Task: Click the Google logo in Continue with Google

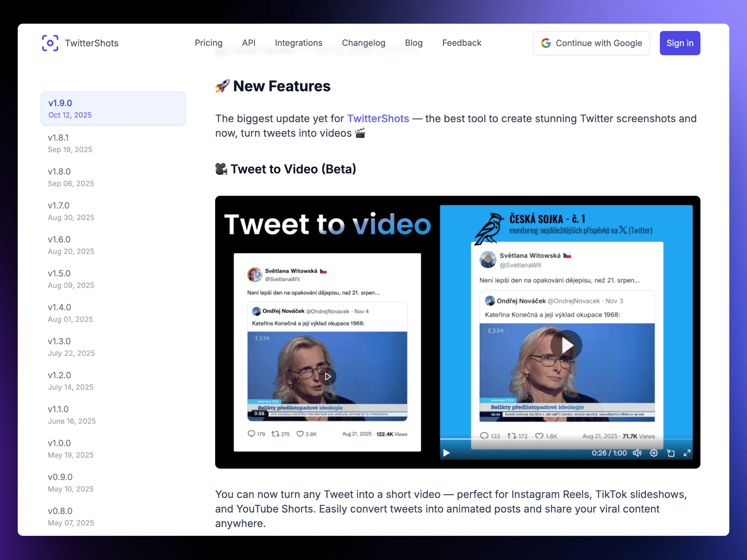Action: pyautogui.click(x=546, y=43)
